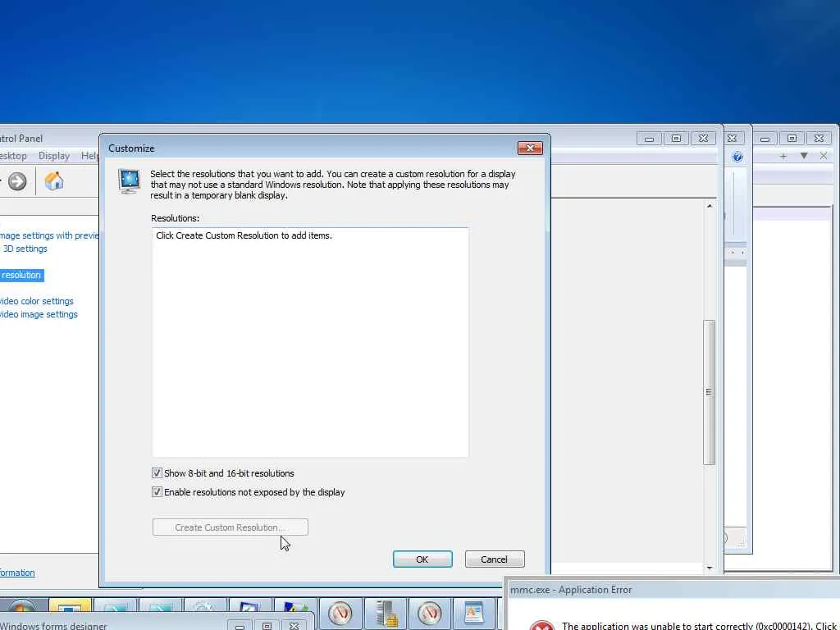The width and height of the screenshot is (840, 630).
Task: Click the forward arrow in NVIDIA Control Panel
Action: [x=17, y=181]
